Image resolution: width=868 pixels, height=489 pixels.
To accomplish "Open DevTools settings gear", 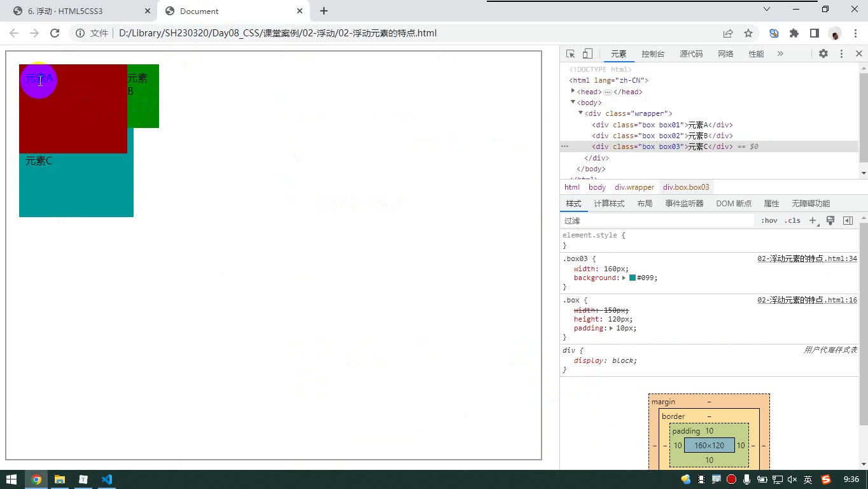I will tap(823, 54).
